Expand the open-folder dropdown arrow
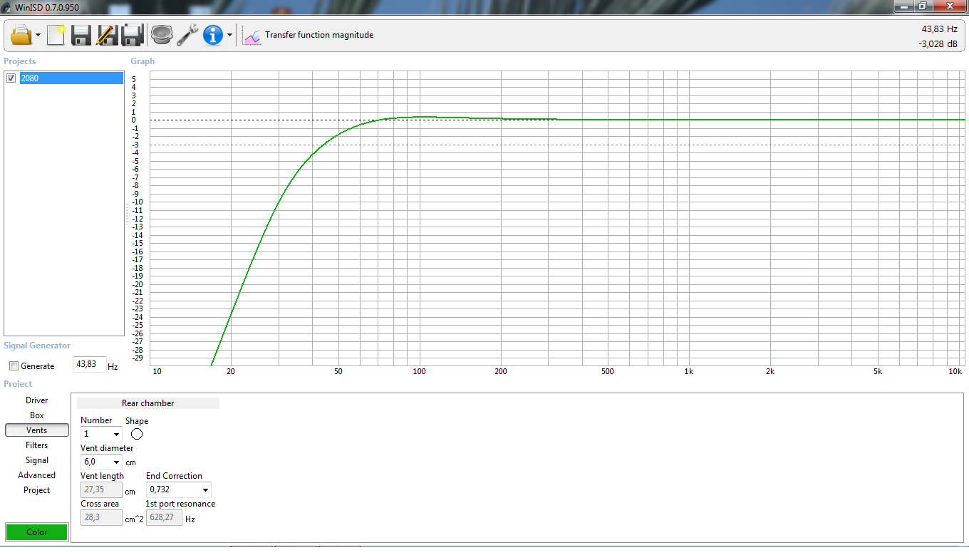 (38, 35)
